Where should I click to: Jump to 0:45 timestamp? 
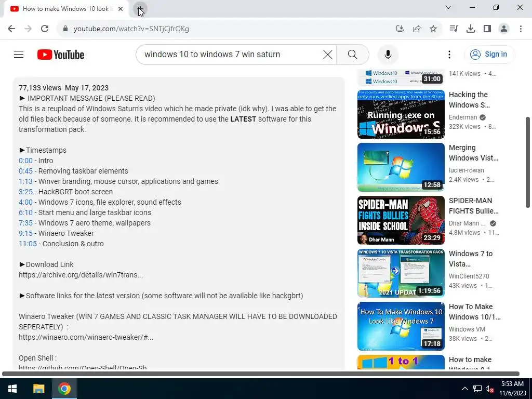pos(26,171)
